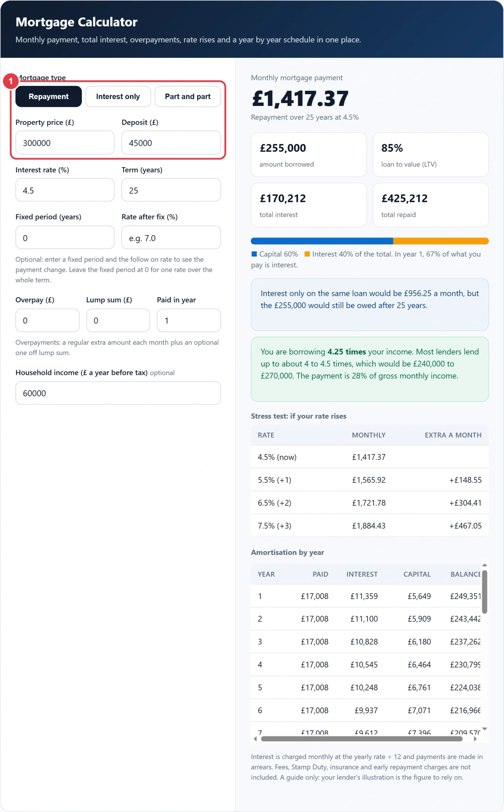Click the amortisation vertical scrollbar thumb

coord(485,592)
